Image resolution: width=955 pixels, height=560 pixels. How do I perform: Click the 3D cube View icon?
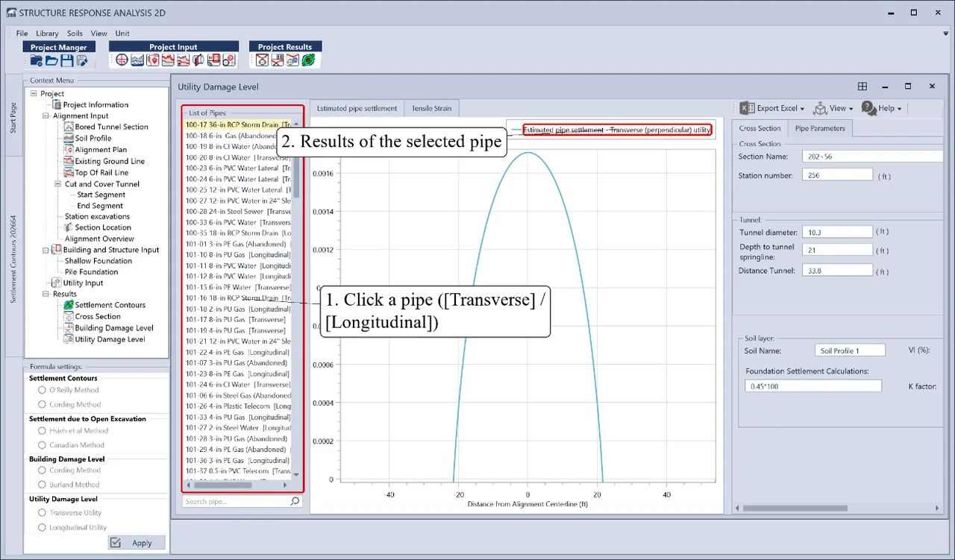point(820,108)
